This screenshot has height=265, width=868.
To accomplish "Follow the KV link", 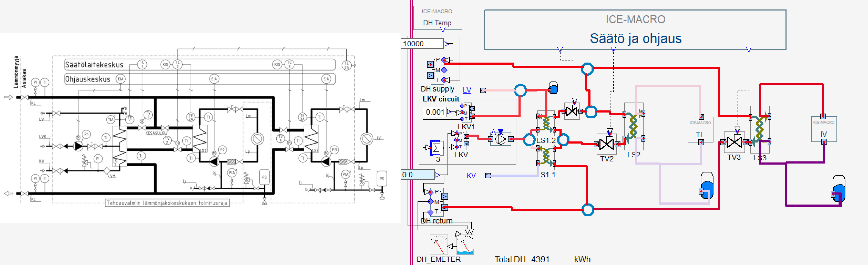I will pos(471,176).
